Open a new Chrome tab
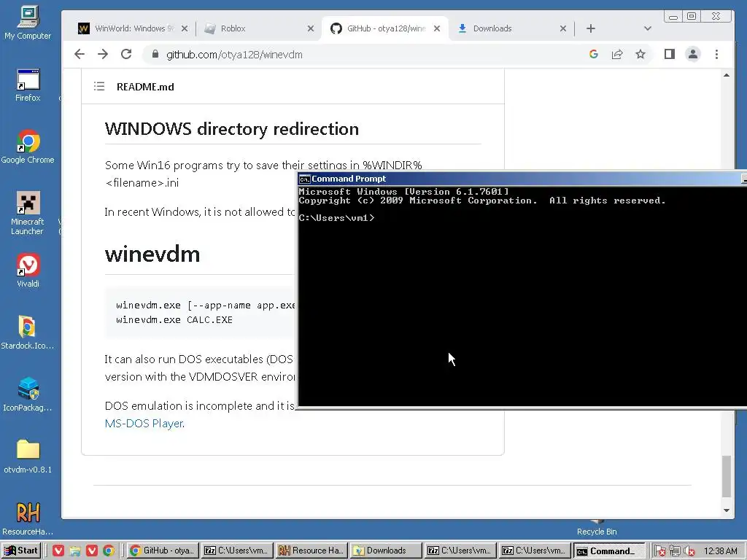747x560 pixels. (591, 28)
